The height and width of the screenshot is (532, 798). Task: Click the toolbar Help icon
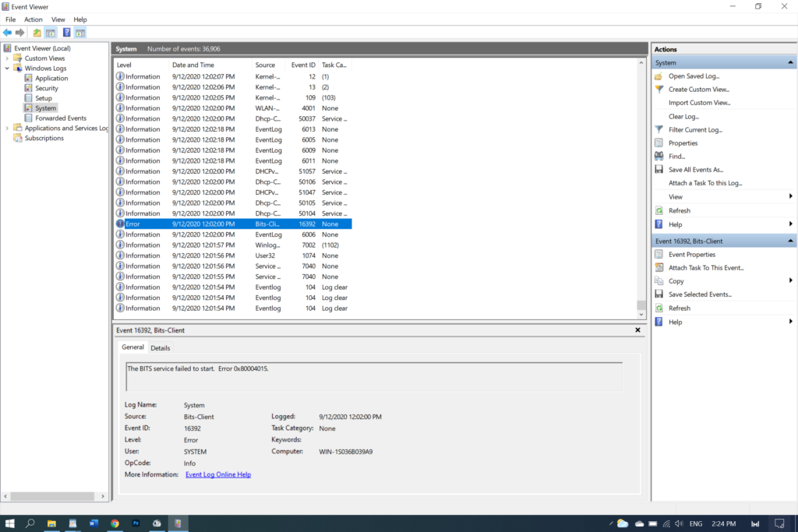tap(67, 33)
